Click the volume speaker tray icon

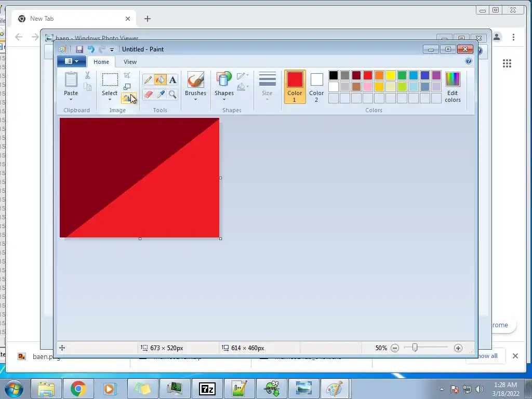tap(480, 389)
